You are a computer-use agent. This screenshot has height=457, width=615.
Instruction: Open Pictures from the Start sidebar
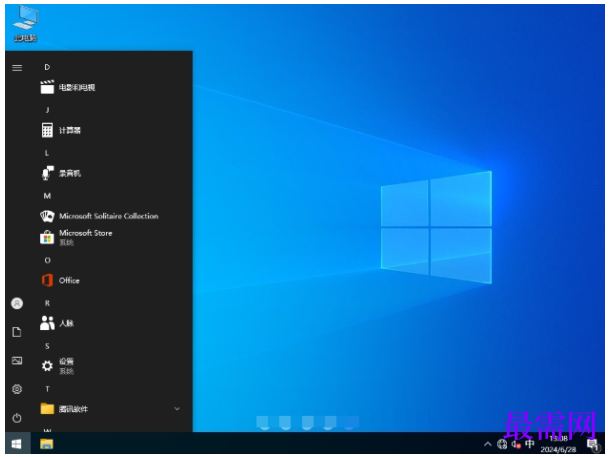pos(17,361)
